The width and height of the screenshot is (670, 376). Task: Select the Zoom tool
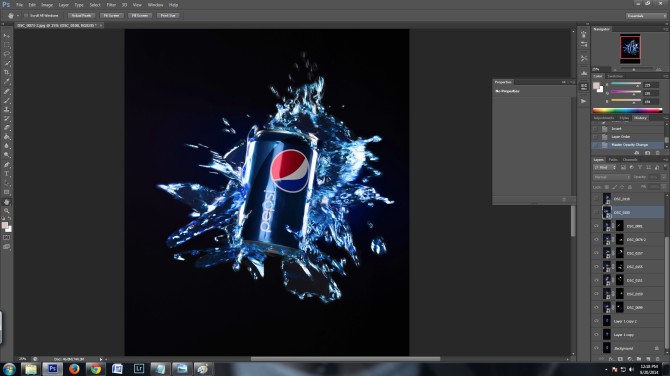(7, 211)
